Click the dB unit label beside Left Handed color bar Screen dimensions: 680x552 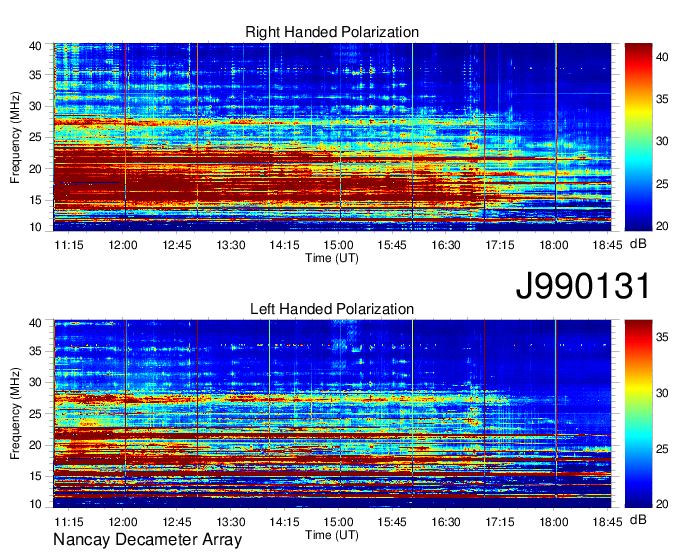(x=638, y=520)
